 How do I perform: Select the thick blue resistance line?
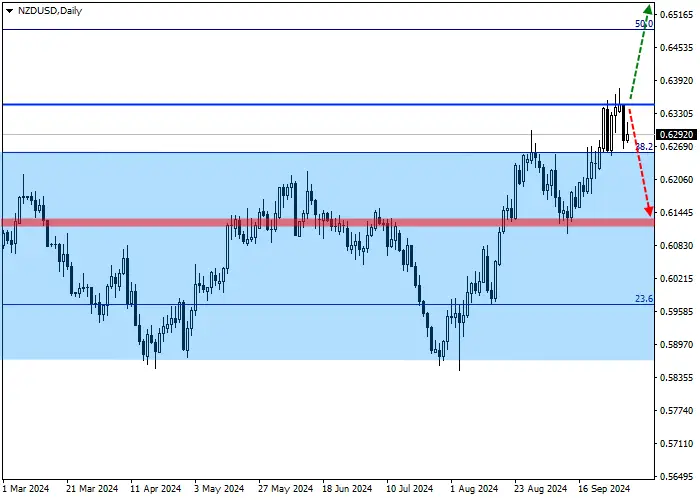328,104
